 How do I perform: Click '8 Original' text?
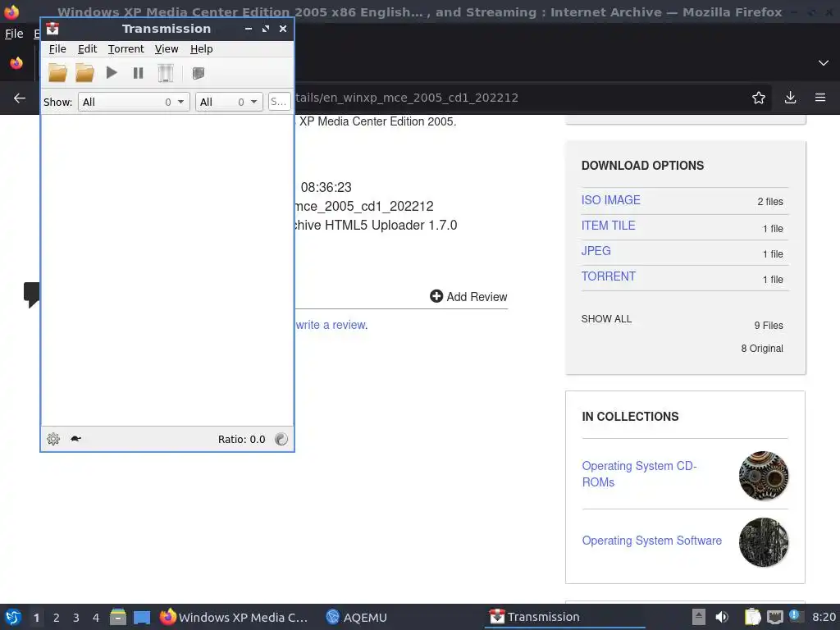pos(762,348)
